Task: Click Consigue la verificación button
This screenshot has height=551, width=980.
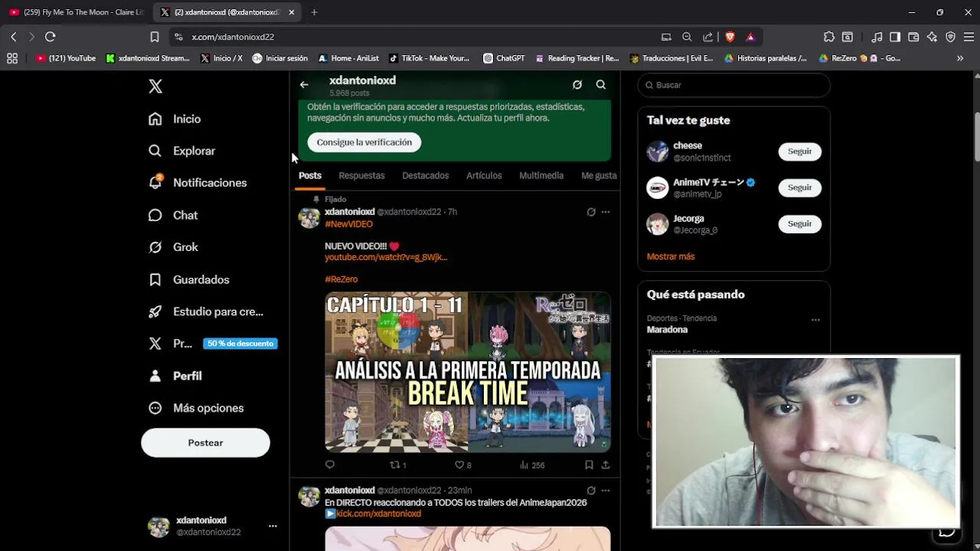Action: (364, 142)
